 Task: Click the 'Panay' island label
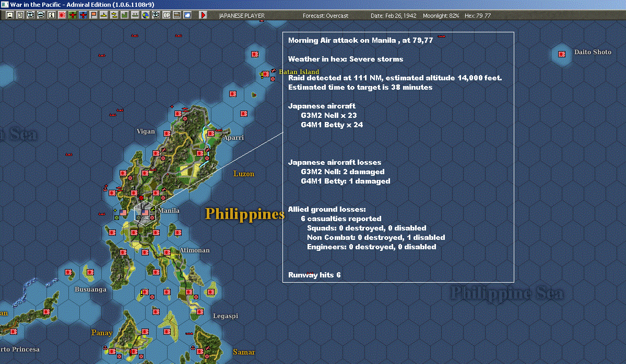pyautogui.click(x=102, y=333)
